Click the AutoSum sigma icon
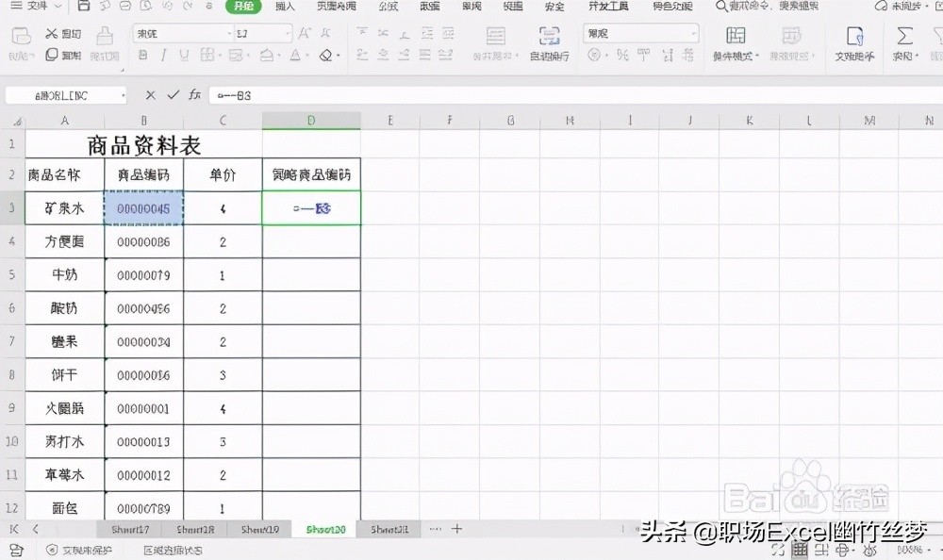 tap(904, 36)
